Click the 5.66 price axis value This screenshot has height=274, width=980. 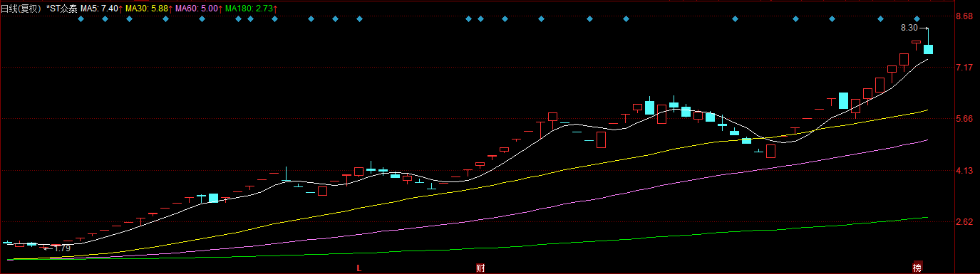click(x=964, y=119)
